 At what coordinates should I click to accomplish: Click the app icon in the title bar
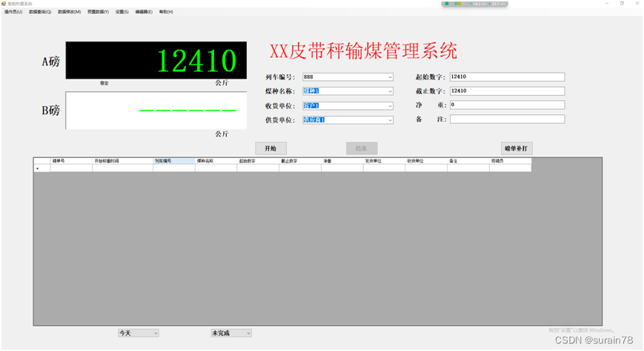click(x=4, y=4)
